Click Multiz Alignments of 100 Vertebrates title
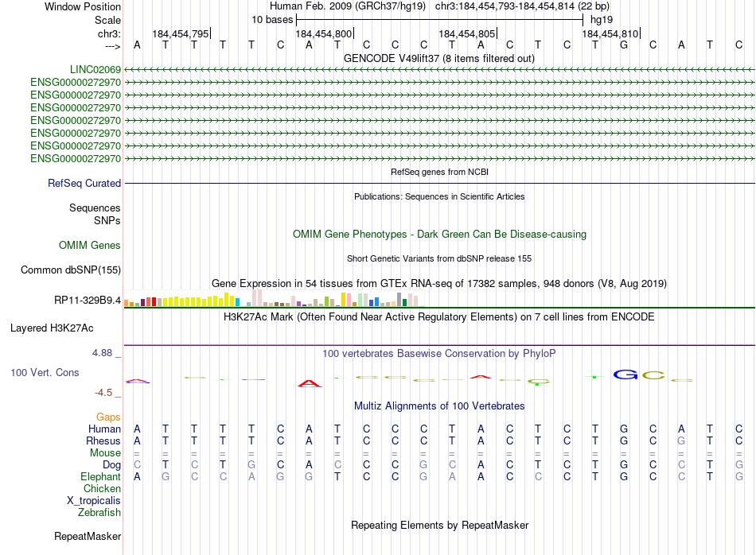Viewport: 756px width, 555px height. click(439, 406)
